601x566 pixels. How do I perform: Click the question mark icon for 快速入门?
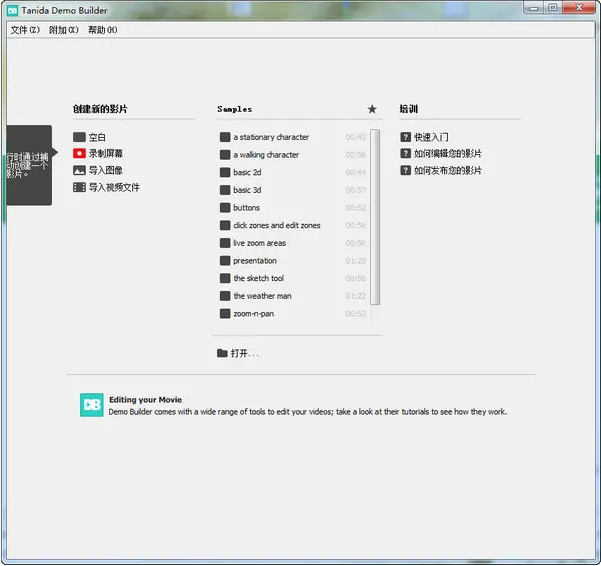pos(406,137)
